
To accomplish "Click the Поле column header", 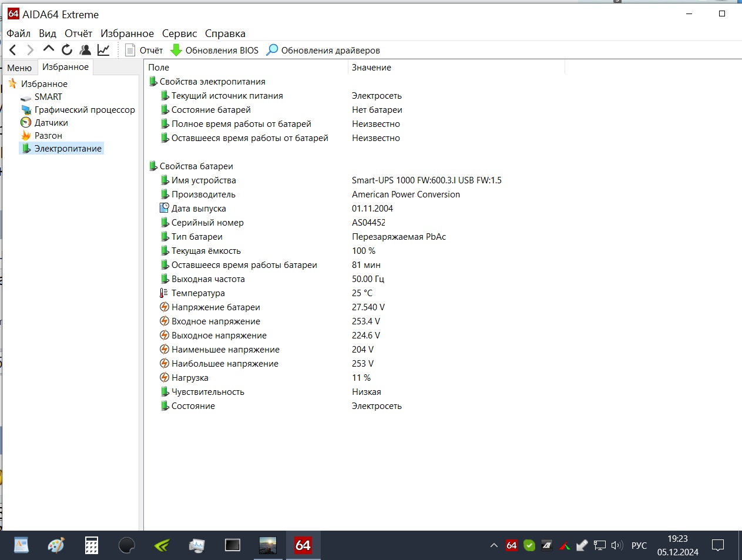I will click(246, 68).
